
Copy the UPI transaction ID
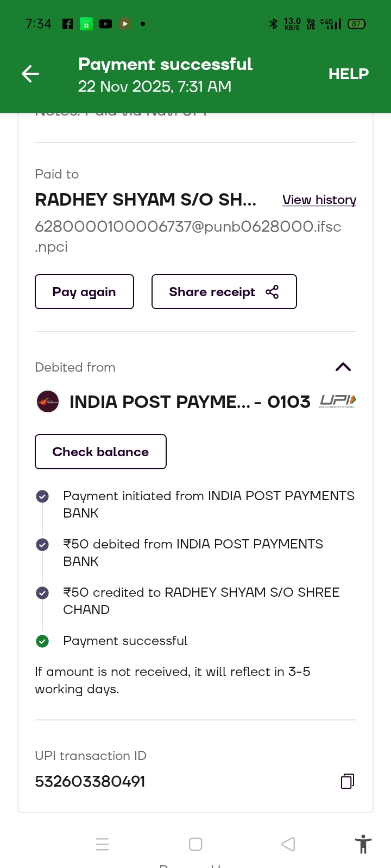(348, 781)
